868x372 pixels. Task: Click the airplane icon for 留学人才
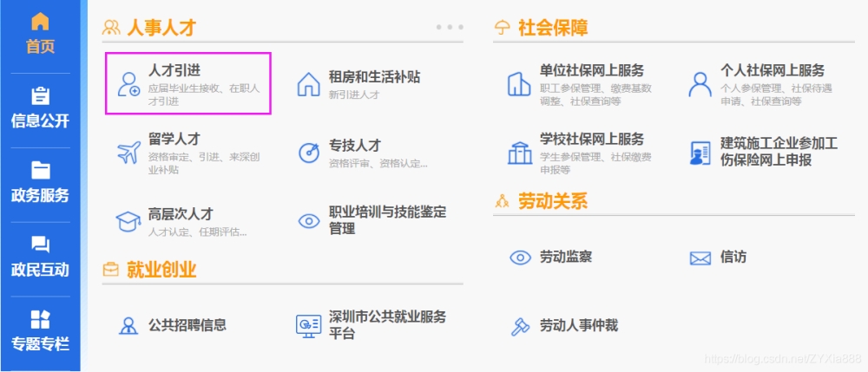click(x=129, y=153)
